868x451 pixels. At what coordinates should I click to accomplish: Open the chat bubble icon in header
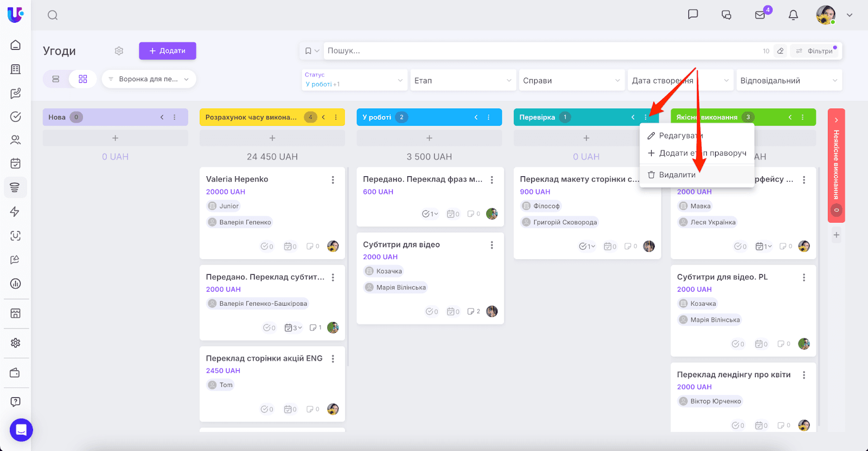pos(693,15)
